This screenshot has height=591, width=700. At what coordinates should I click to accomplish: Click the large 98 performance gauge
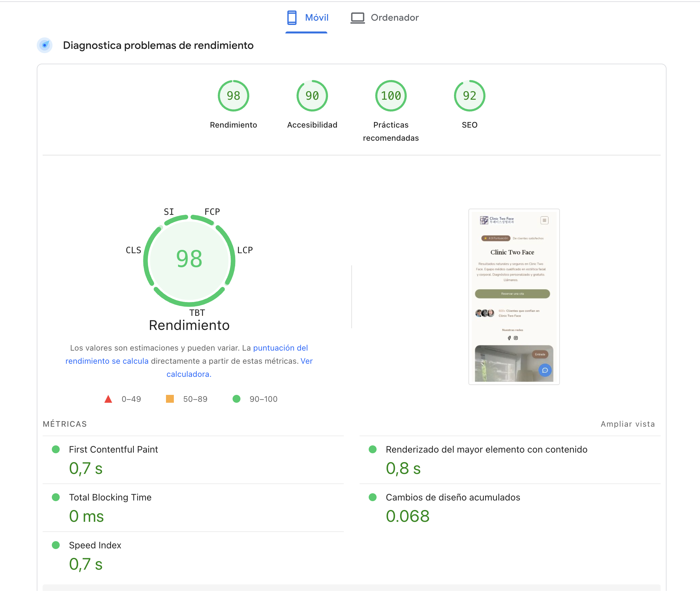(x=189, y=260)
